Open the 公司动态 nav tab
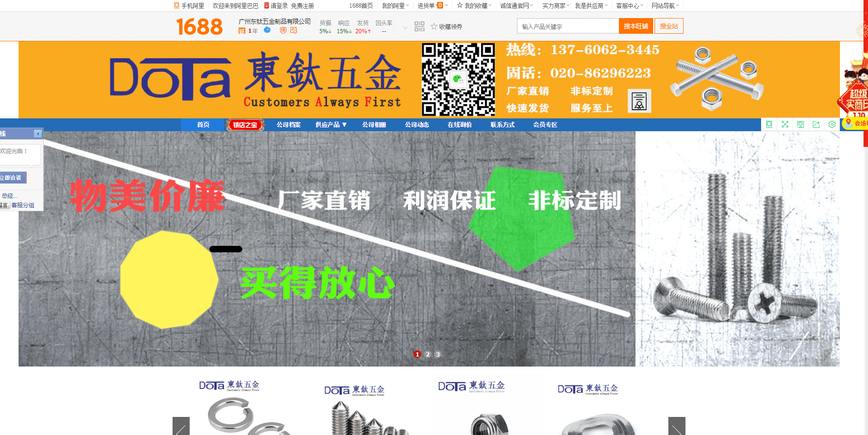868x435 pixels. [x=417, y=125]
